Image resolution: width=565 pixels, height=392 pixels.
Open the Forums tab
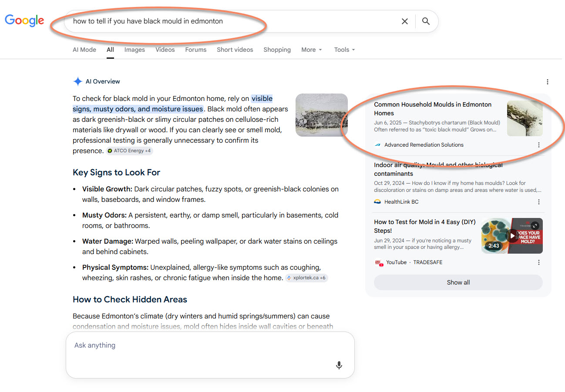click(x=196, y=50)
